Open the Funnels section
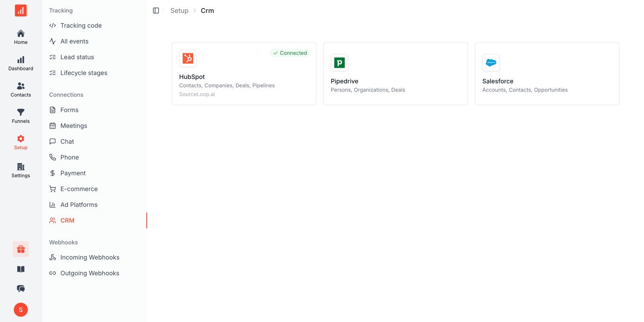 [21, 116]
